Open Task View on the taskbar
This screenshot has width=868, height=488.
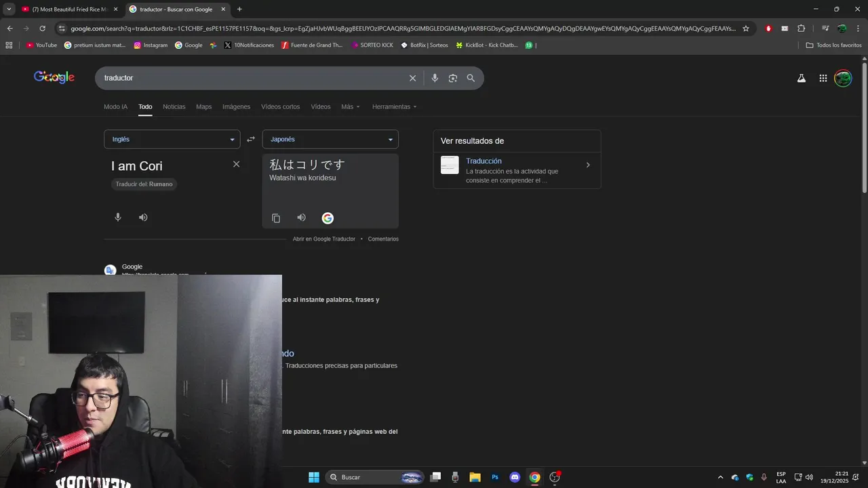[x=435, y=477]
